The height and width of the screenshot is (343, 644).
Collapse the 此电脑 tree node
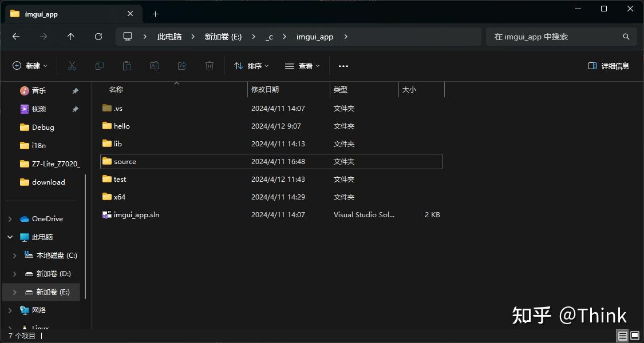[x=10, y=237]
